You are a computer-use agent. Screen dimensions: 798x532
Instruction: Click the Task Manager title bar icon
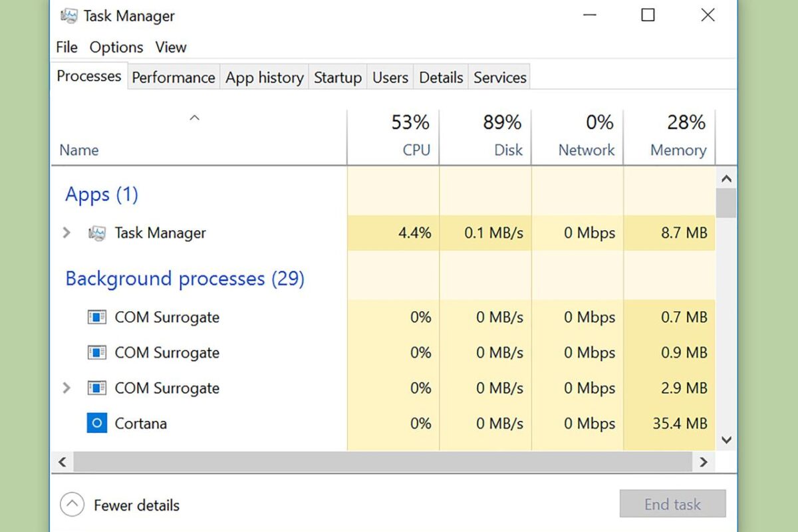[69, 15]
